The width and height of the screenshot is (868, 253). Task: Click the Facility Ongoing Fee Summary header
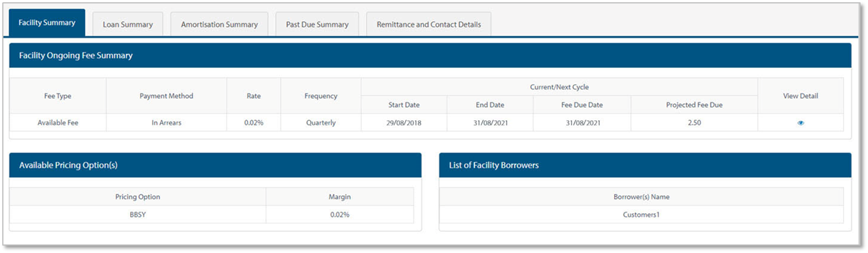pyautogui.click(x=76, y=56)
